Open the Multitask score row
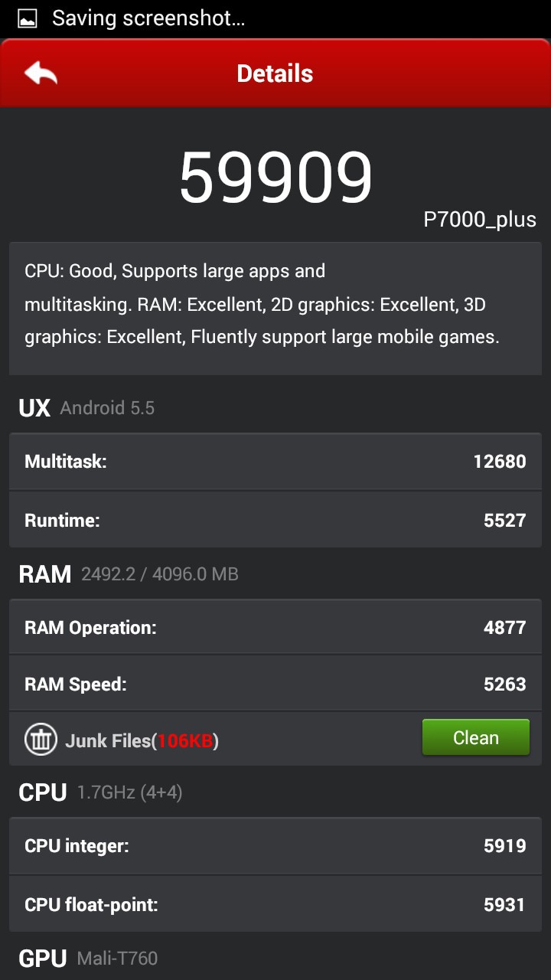The height and width of the screenshot is (980, 551). pyautogui.click(x=275, y=462)
